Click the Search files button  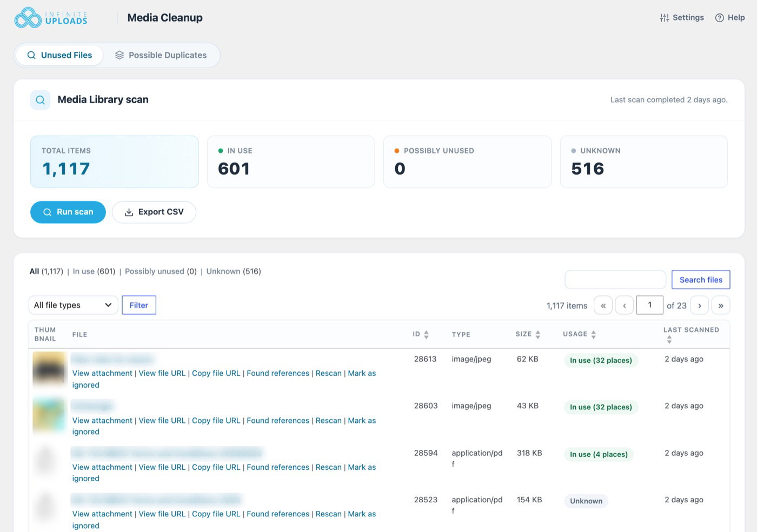701,280
